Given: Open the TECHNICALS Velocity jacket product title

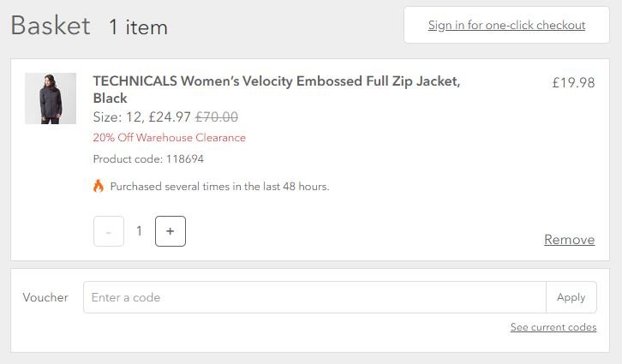Looking at the screenshot, I should [x=277, y=89].
